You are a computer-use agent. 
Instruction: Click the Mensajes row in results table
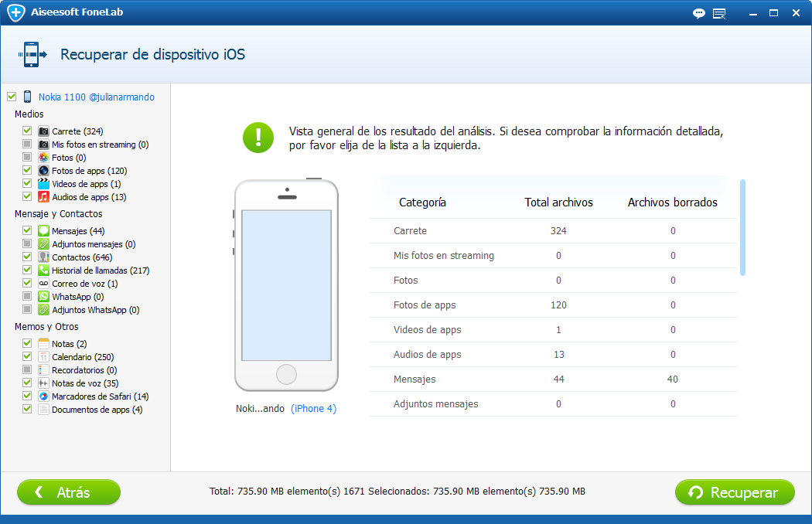pyautogui.click(x=553, y=379)
